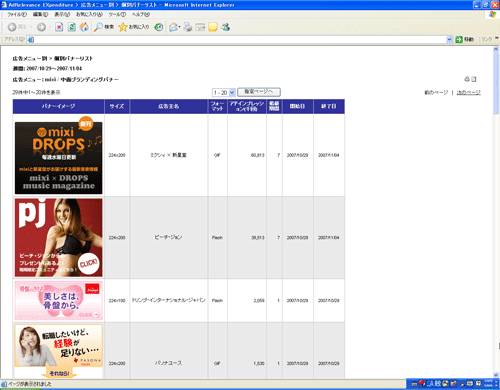Open the History pane clock icon
The image size is (500, 390).
pyautogui.click(x=159, y=27)
